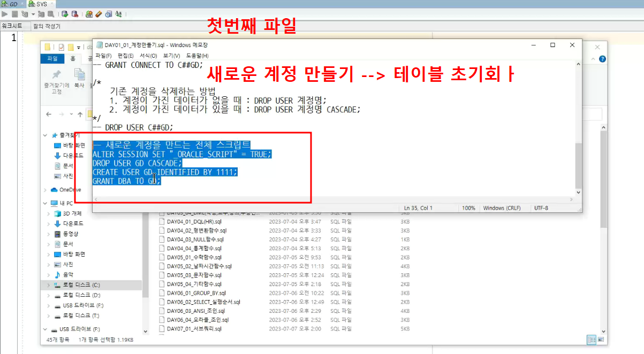
Task: Click the new folder icon in Explorer title bar
Action: point(70,47)
